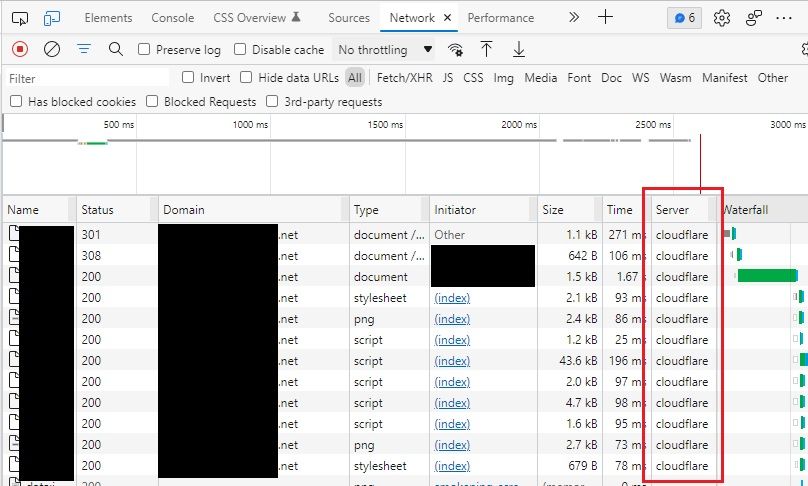Open (index) initiator of 679 B stylesheet
Viewport: 808px width, 486px height.
pyautogui.click(x=452, y=466)
